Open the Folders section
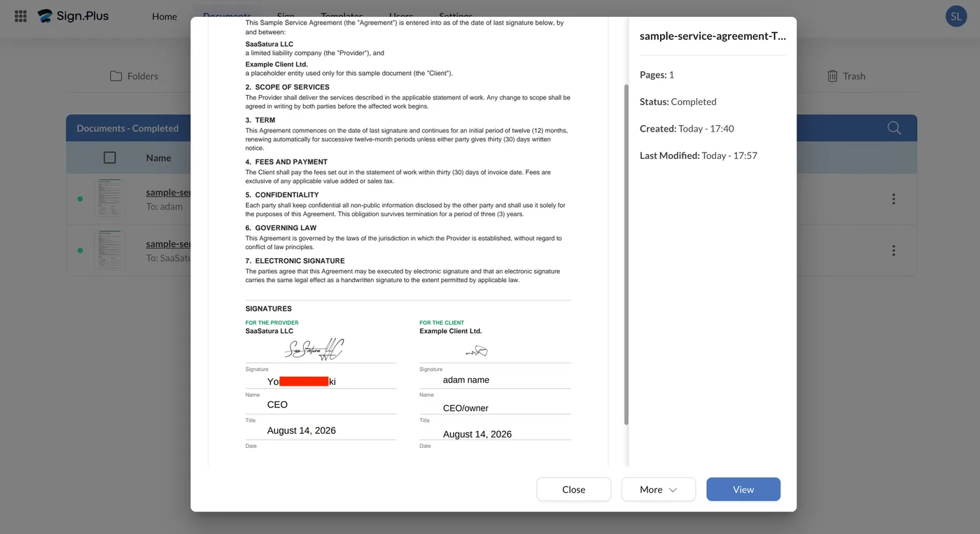This screenshot has width=980, height=534. click(134, 76)
